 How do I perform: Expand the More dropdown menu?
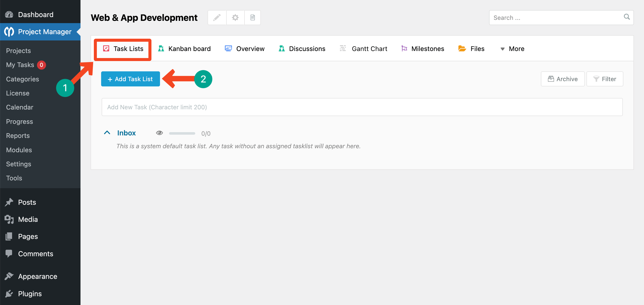coord(512,49)
